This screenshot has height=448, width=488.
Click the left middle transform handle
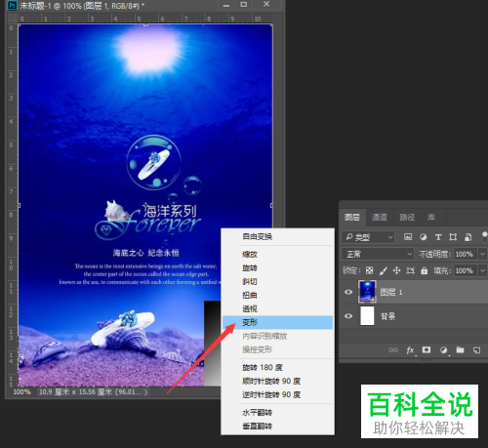pos(20,205)
